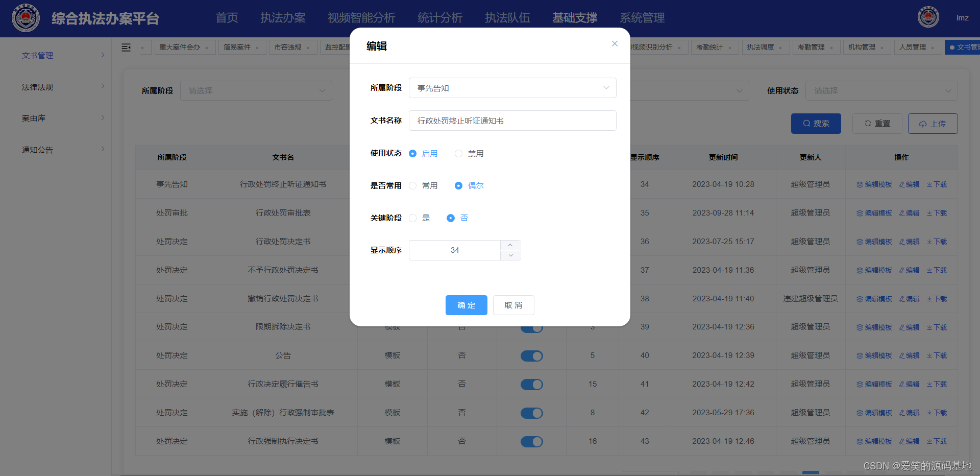This screenshot has height=476, width=980.
Task: Click the 文书名称 input field
Action: [x=512, y=121]
